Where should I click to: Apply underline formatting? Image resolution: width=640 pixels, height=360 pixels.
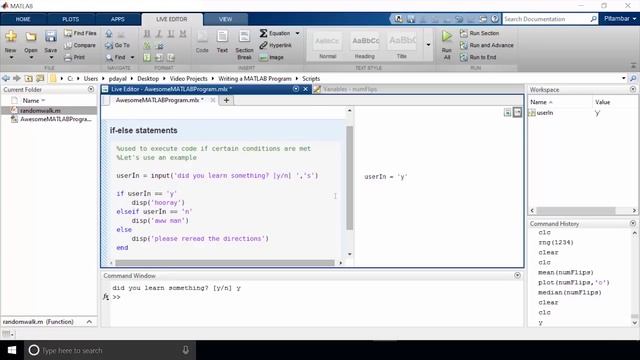[x=171, y=34]
